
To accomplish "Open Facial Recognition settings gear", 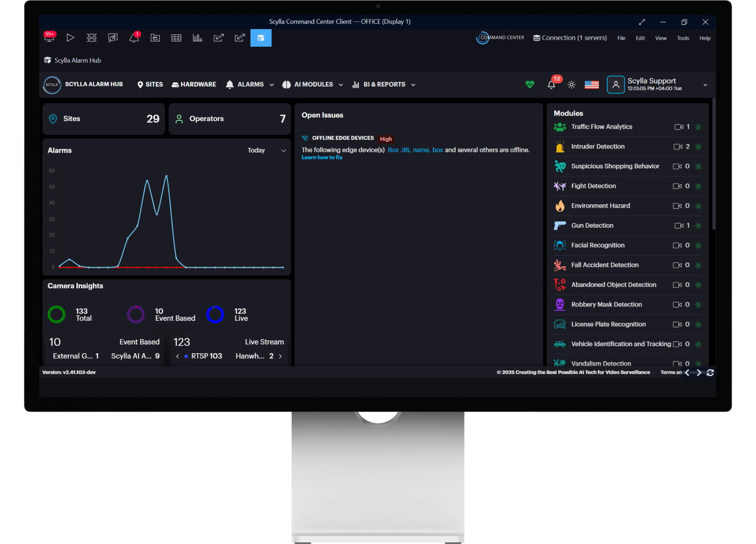I will click(698, 246).
